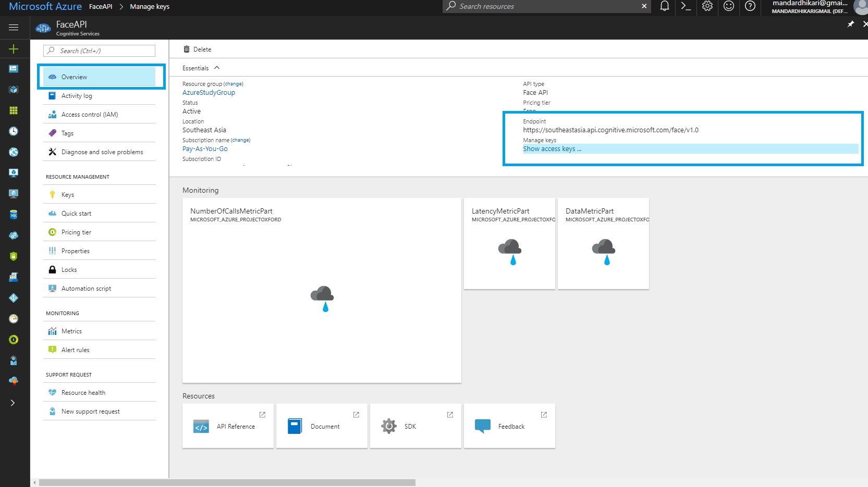This screenshot has height=487, width=868.
Task: Click the horizontal scrollbar at bottom
Action: click(x=227, y=482)
